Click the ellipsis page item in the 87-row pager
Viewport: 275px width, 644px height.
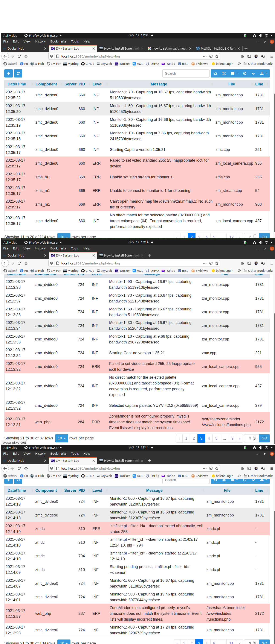click(224, 438)
